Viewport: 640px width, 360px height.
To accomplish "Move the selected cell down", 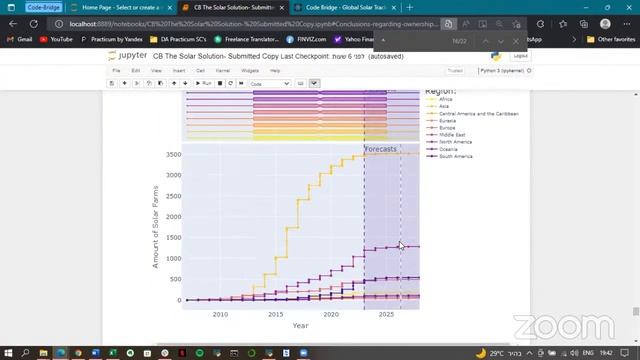I will point(185,83).
